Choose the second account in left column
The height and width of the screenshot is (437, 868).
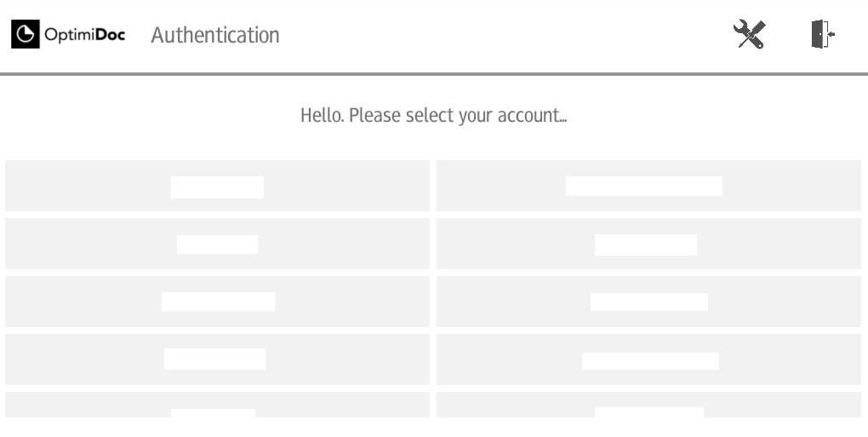point(217,244)
